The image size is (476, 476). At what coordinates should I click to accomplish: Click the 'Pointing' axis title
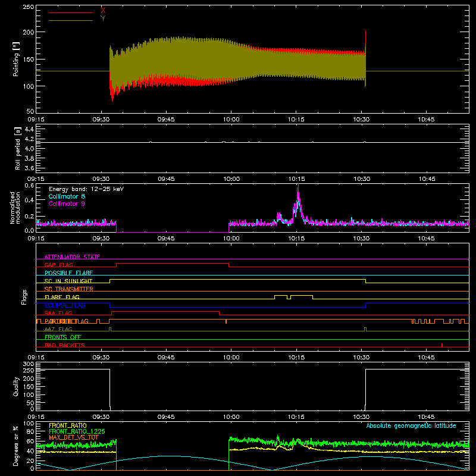click(16, 59)
